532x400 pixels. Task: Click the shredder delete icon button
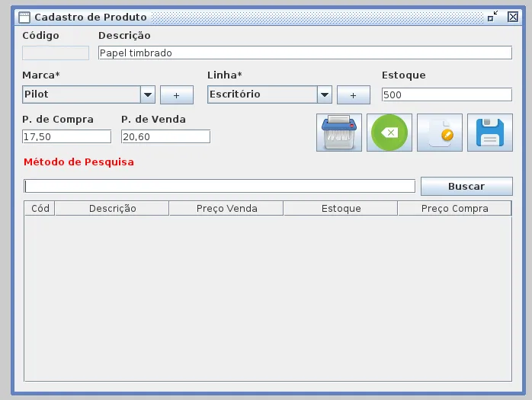point(339,133)
